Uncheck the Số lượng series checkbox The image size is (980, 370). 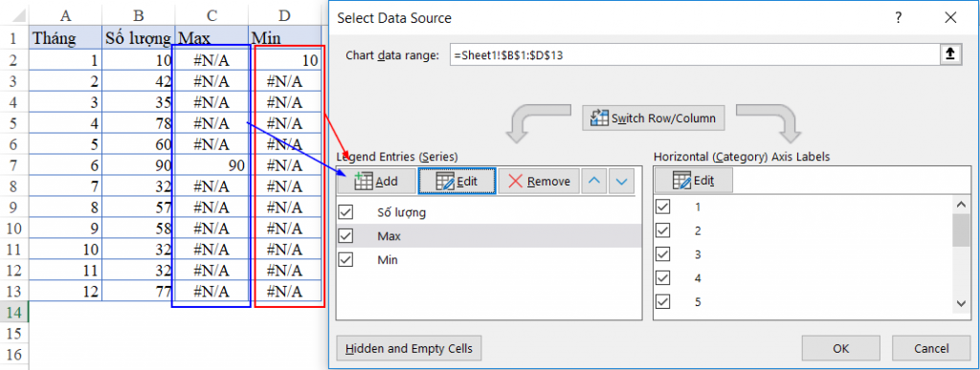[x=345, y=212]
